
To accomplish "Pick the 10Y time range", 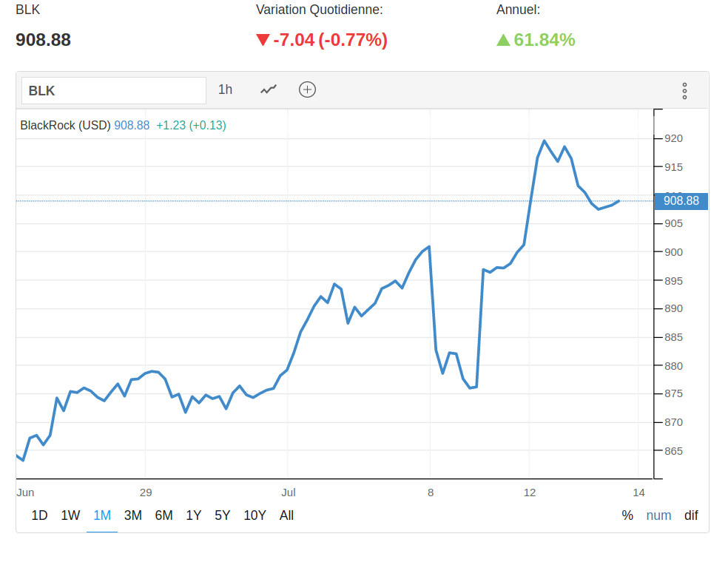I will [255, 515].
